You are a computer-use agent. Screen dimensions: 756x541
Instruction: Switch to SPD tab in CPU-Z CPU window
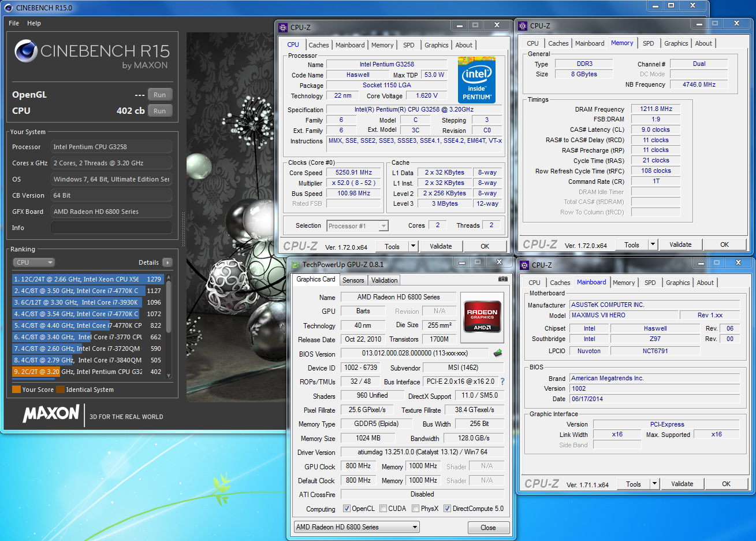409,45
